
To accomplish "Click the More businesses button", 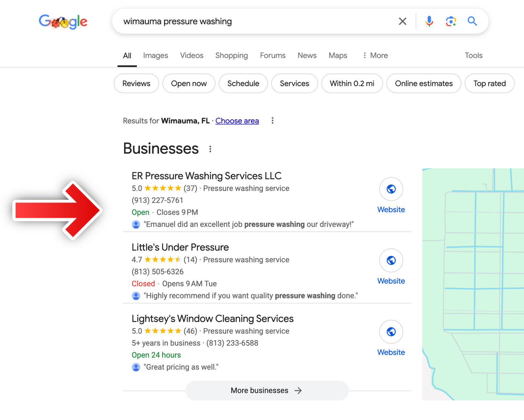I will (267, 390).
